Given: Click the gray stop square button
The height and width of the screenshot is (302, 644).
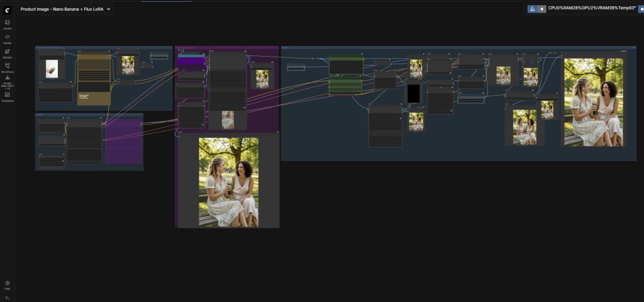Looking at the screenshot, I should [541, 9].
